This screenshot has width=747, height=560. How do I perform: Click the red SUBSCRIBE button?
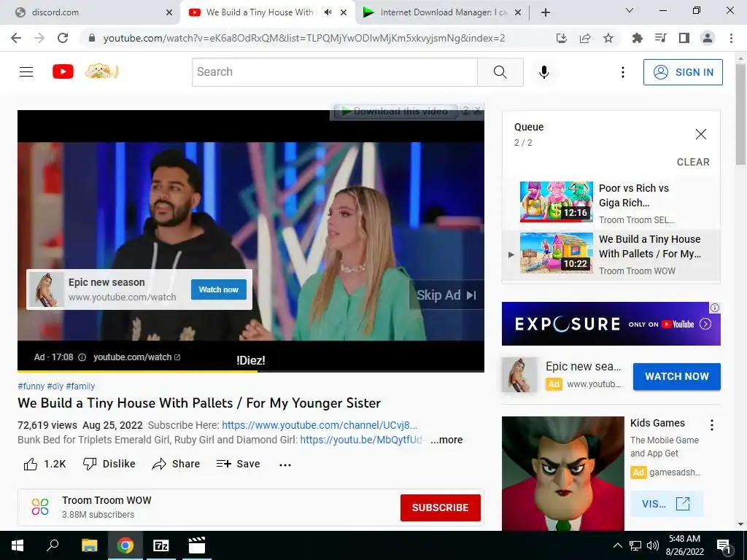tap(440, 507)
